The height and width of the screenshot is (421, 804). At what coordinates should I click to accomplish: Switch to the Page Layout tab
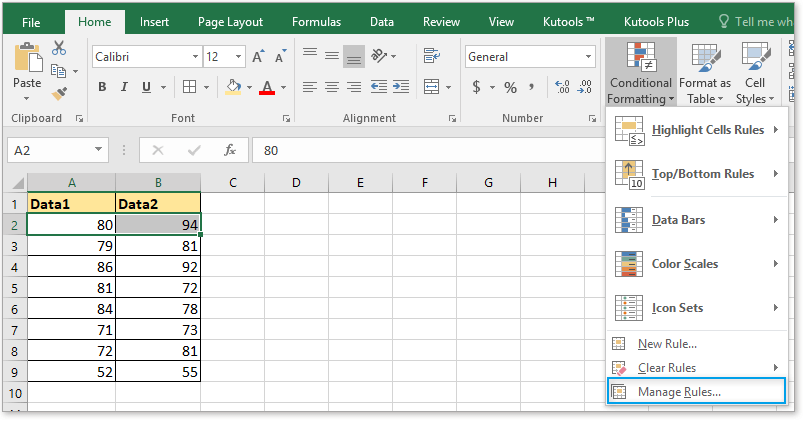[x=230, y=21]
